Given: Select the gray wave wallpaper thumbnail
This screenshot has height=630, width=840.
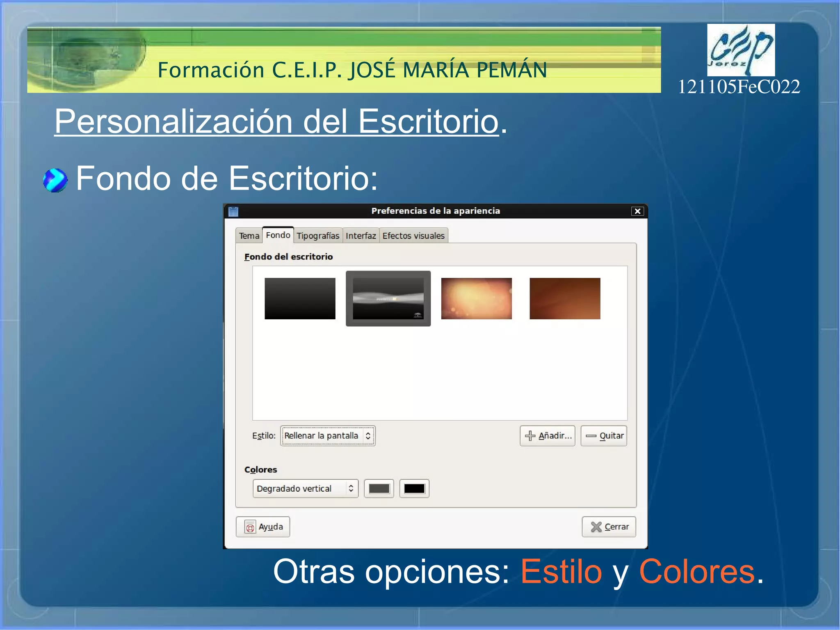Looking at the screenshot, I should (388, 298).
